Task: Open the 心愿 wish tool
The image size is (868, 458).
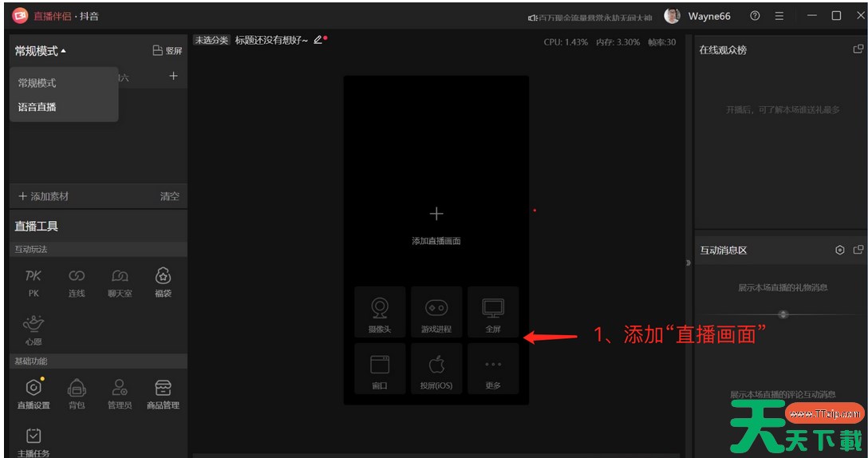Action: [x=34, y=330]
